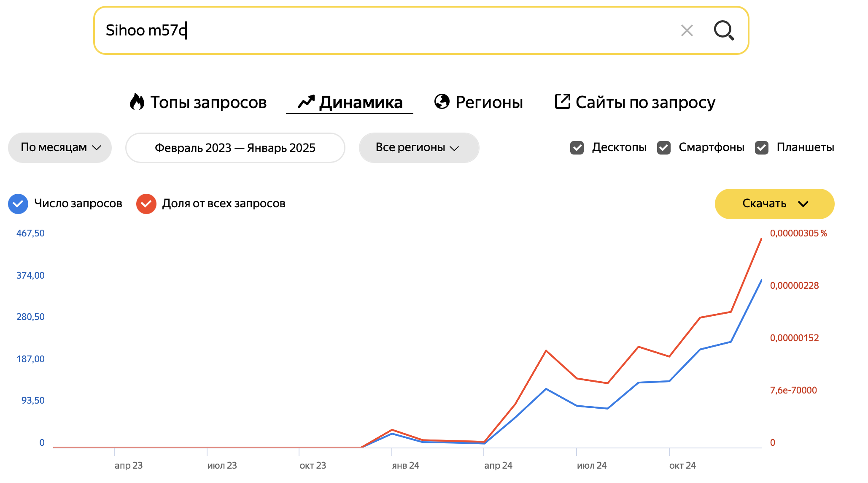The width and height of the screenshot is (868, 483).
Task: Click the 7,6e-70000 right axis value
Action: (793, 391)
